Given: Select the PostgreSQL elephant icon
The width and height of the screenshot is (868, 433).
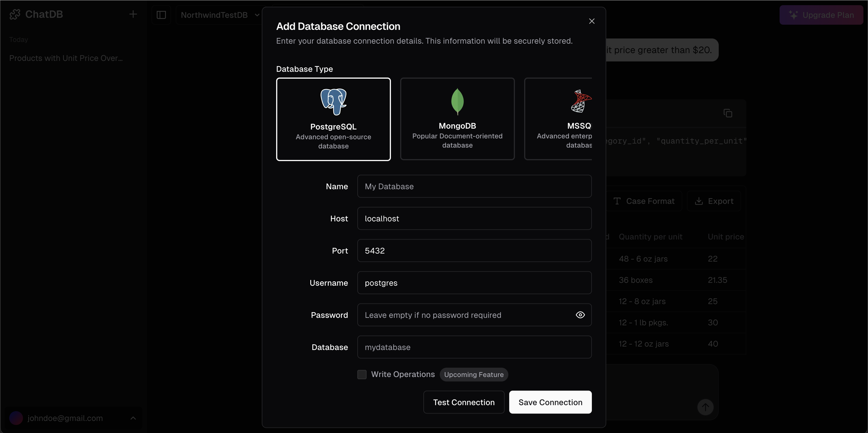Looking at the screenshot, I should pyautogui.click(x=333, y=101).
